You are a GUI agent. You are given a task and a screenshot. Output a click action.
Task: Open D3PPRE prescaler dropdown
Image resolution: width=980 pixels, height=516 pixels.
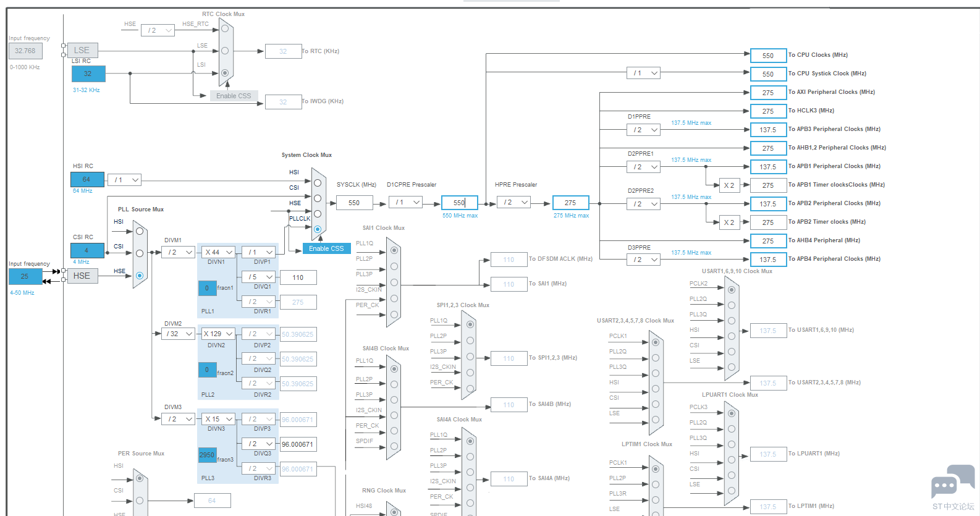coord(643,260)
